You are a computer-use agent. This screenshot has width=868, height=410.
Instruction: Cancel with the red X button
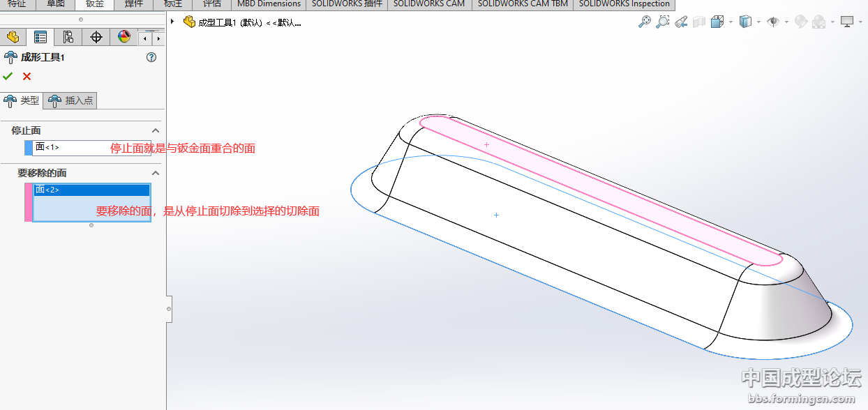27,76
